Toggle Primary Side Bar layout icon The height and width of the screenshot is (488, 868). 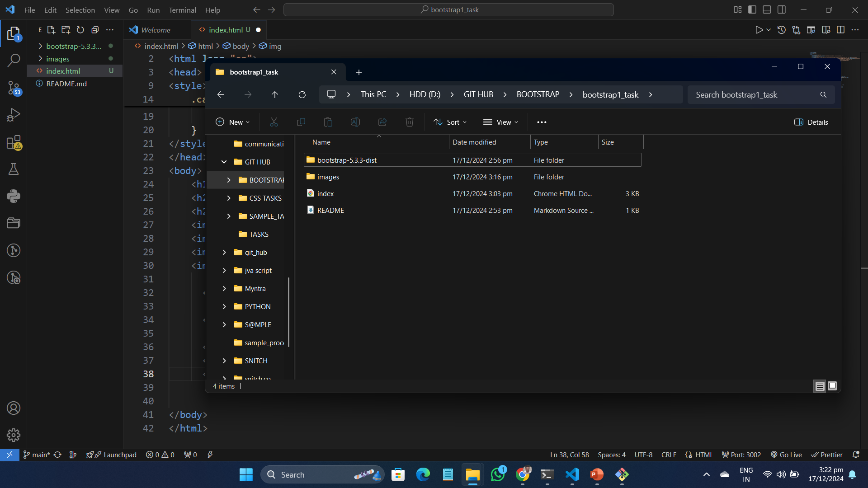click(752, 9)
